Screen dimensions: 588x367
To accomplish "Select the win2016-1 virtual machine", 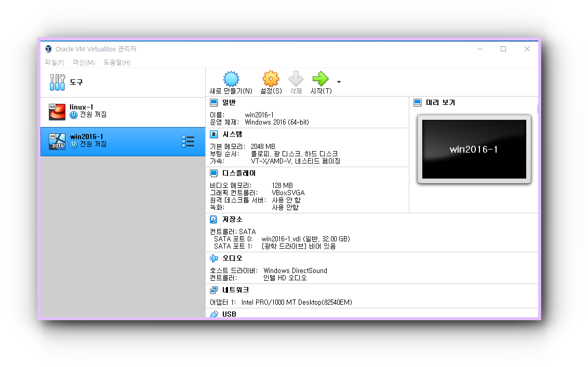I will tap(123, 141).
